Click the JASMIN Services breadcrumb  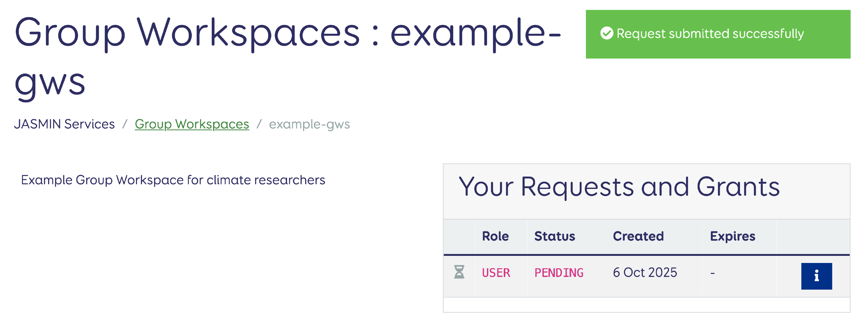(65, 124)
